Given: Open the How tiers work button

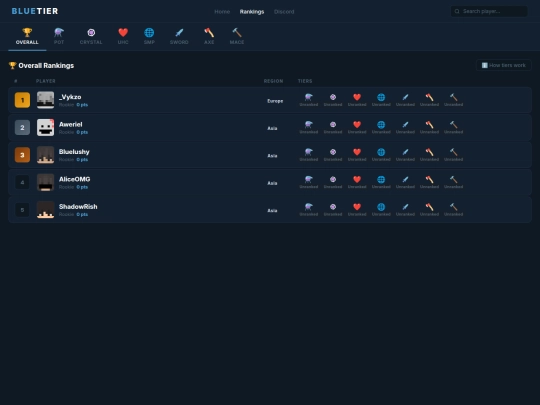Looking at the screenshot, I should 503,65.
